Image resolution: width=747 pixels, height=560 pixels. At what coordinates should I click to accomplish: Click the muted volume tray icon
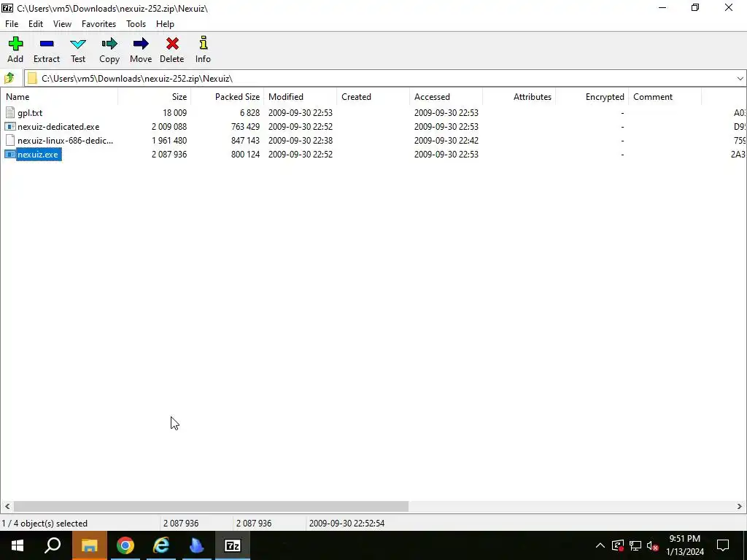point(653,545)
